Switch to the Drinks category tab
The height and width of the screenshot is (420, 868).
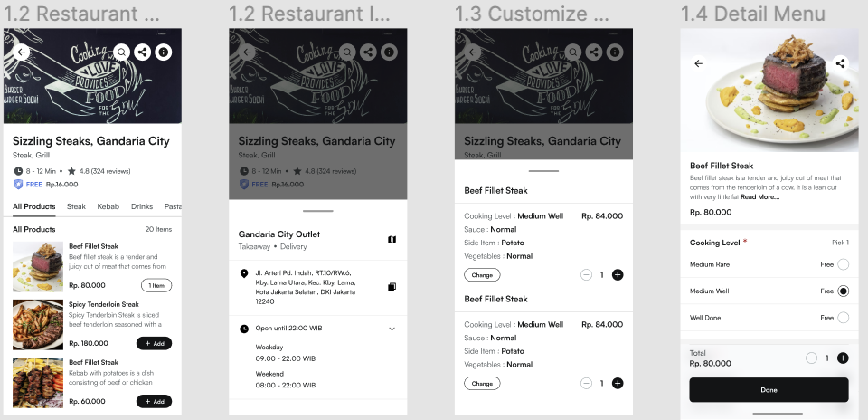141,206
